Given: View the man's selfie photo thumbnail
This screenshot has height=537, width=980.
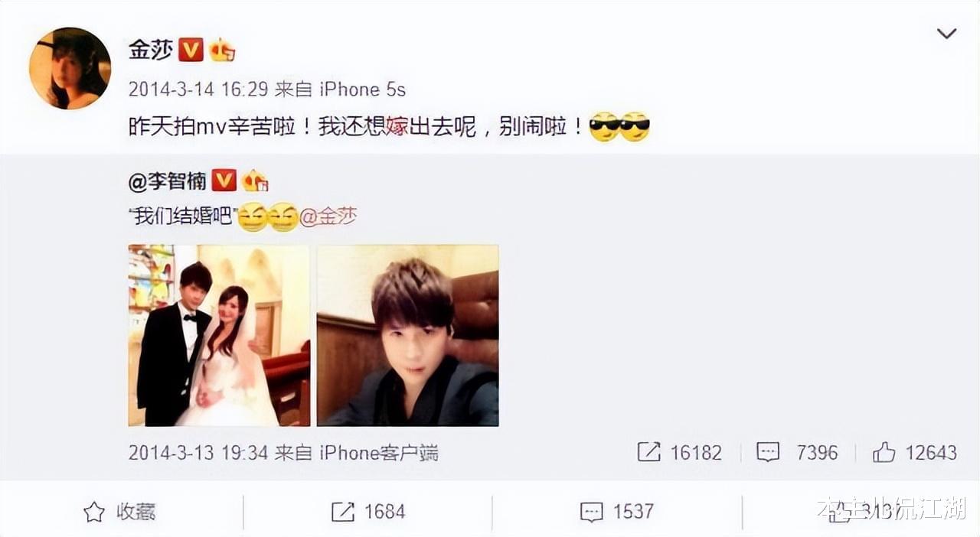Looking at the screenshot, I should click(408, 335).
